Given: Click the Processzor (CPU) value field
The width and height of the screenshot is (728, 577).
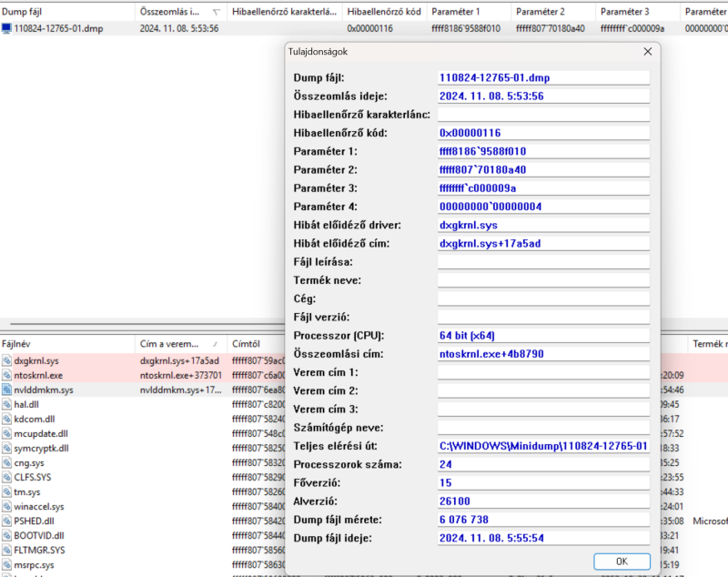Looking at the screenshot, I should point(543,336).
